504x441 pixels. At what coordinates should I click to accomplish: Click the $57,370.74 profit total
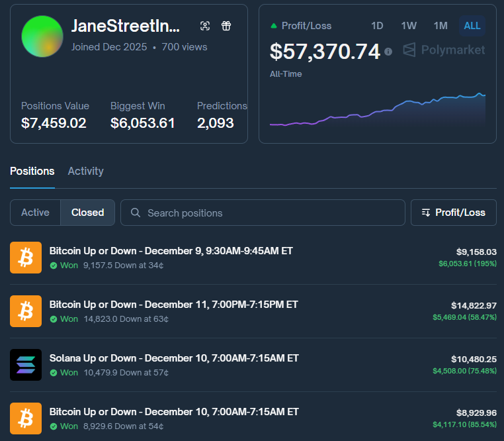tap(325, 52)
